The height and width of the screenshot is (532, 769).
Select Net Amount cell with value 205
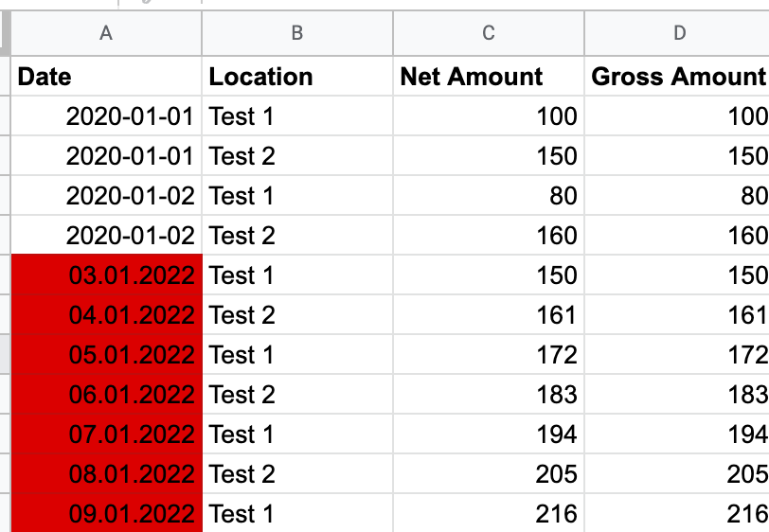(x=489, y=473)
